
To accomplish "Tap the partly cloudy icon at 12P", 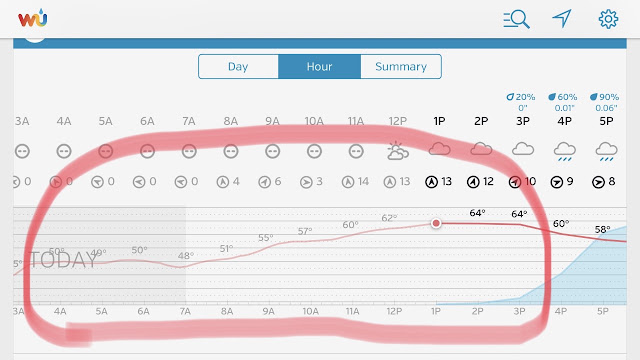I will tap(398, 151).
